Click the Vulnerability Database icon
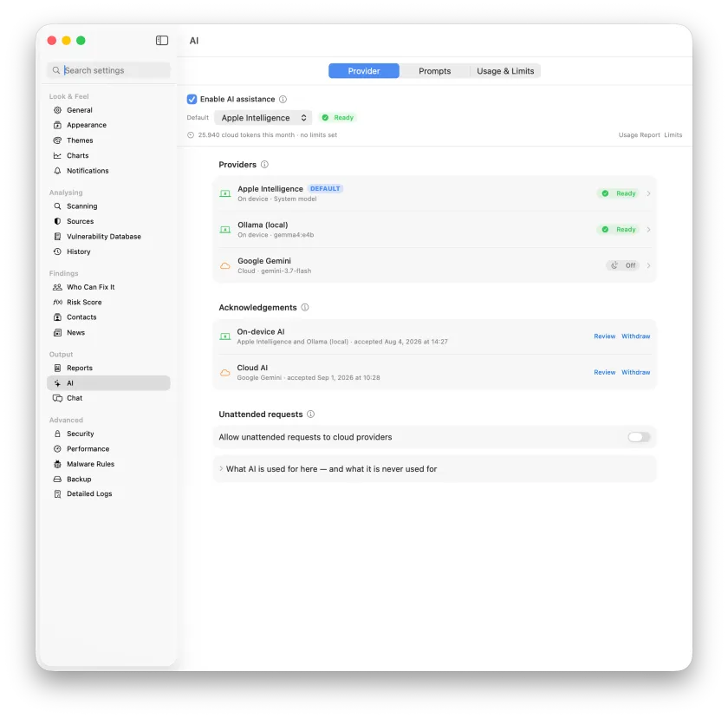The height and width of the screenshot is (718, 728). pos(57,237)
